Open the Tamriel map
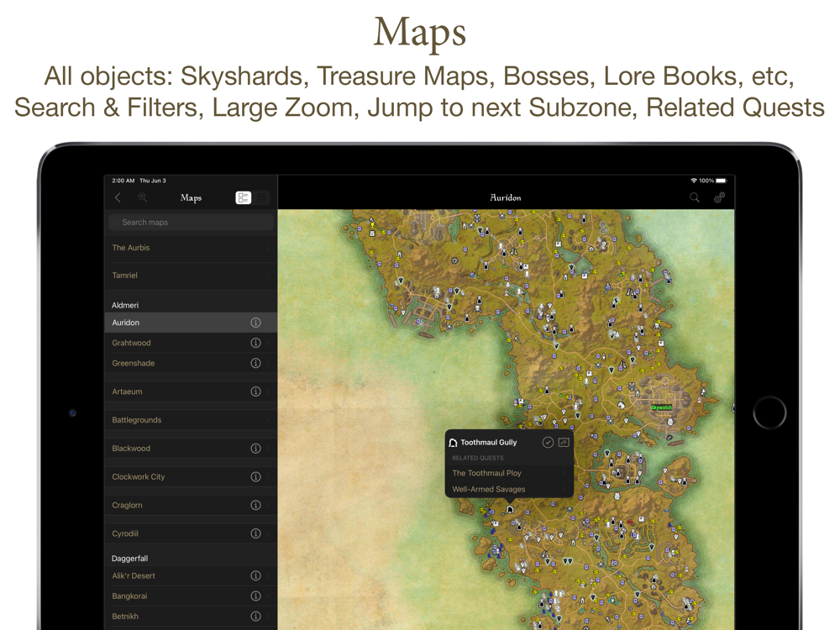This screenshot has width=840, height=630. click(191, 276)
